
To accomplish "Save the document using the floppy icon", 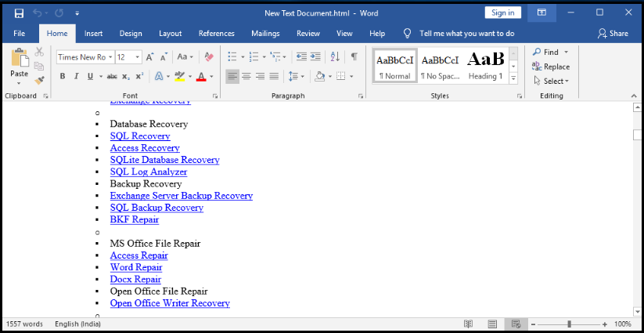I will 19,13.
